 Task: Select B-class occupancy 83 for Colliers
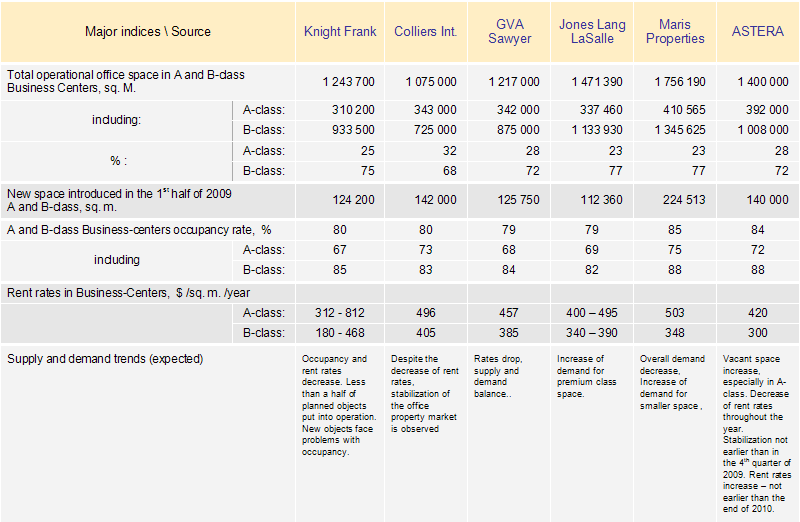[426, 270]
